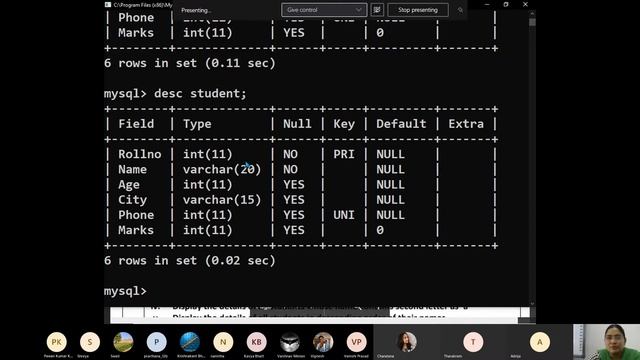This screenshot has height=360, width=640.
Task: Click the command prompt window icon
Action: click(x=108, y=4)
